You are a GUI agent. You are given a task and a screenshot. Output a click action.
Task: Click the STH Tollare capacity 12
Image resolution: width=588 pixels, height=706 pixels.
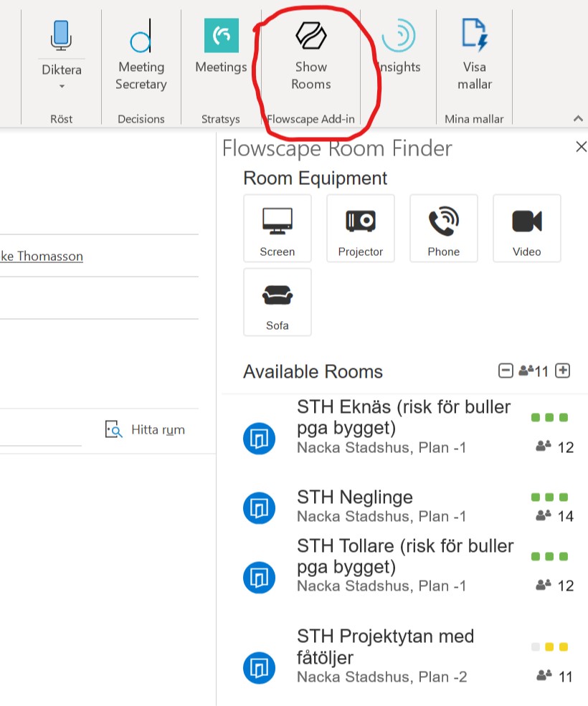[x=555, y=586]
